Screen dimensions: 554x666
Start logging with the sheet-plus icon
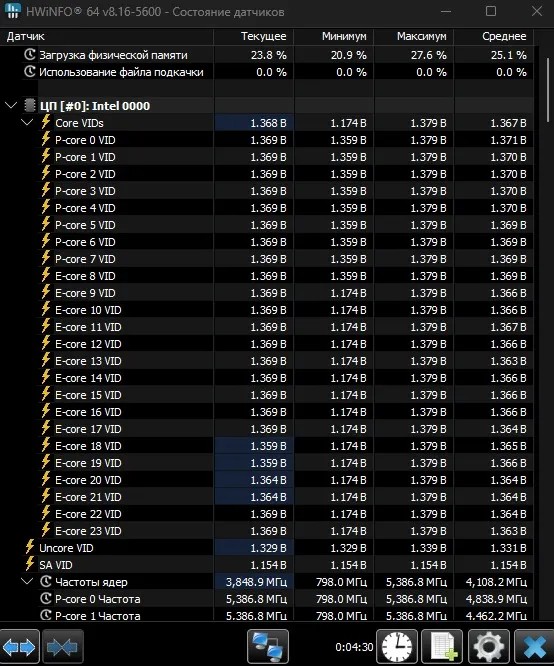(443, 647)
